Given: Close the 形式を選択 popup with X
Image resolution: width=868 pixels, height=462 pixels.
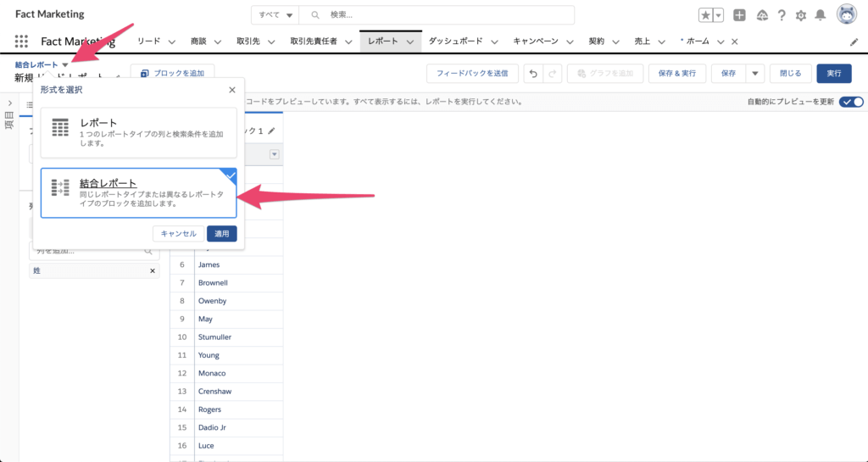Looking at the screenshot, I should (x=232, y=90).
